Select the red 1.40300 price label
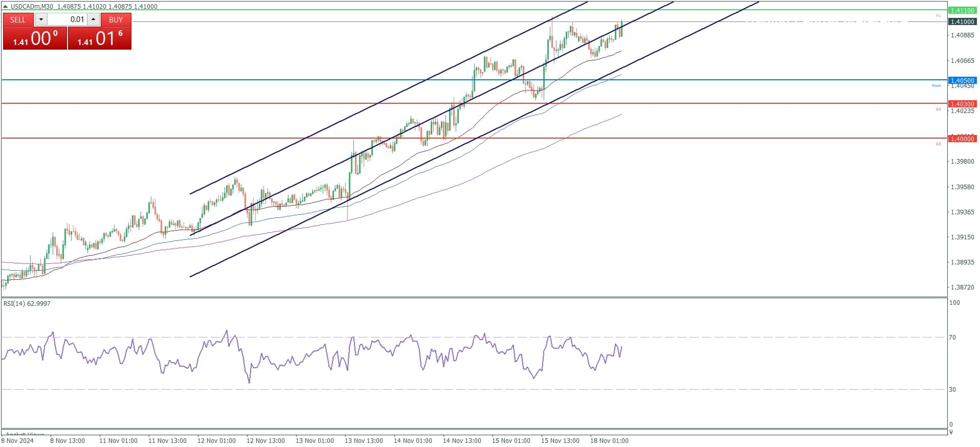 [962, 104]
